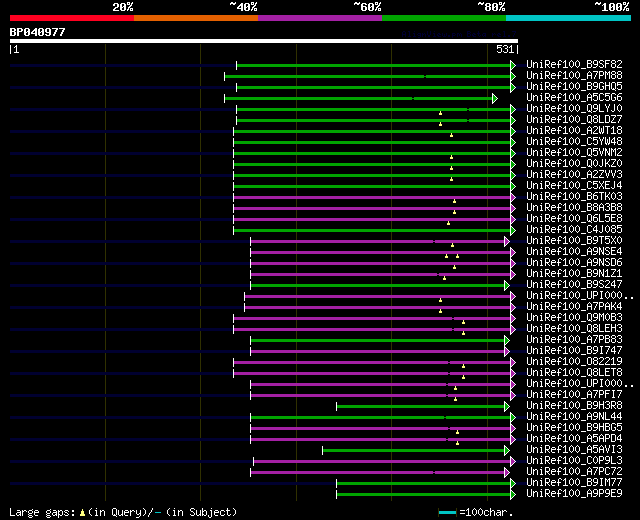
Task: Click the UniRef100_B9IM77 label
Action: click(574, 483)
